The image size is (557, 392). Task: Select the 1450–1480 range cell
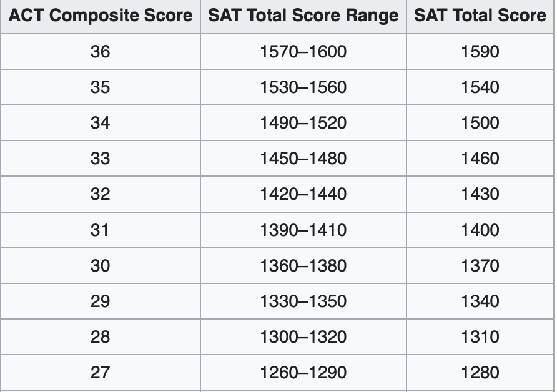coord(303,159)
